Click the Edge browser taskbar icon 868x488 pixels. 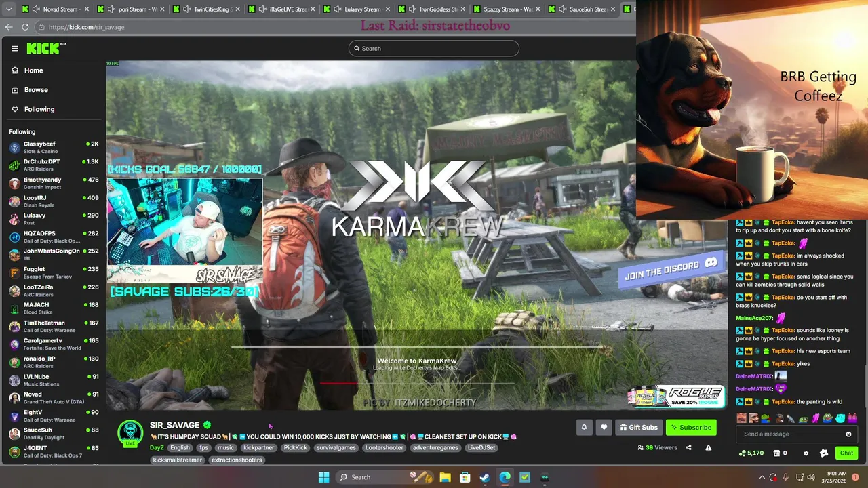click(x=505, y=477)
